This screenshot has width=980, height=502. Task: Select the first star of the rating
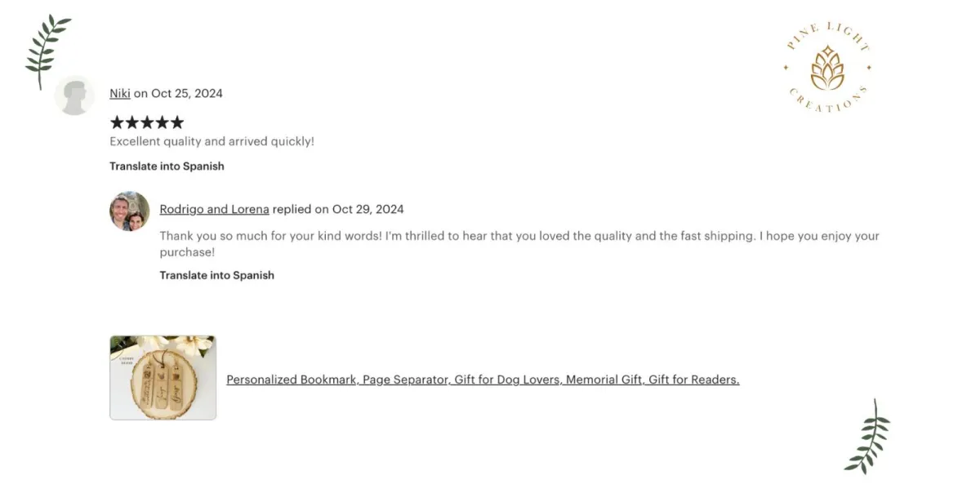click(x=117, y=122)
